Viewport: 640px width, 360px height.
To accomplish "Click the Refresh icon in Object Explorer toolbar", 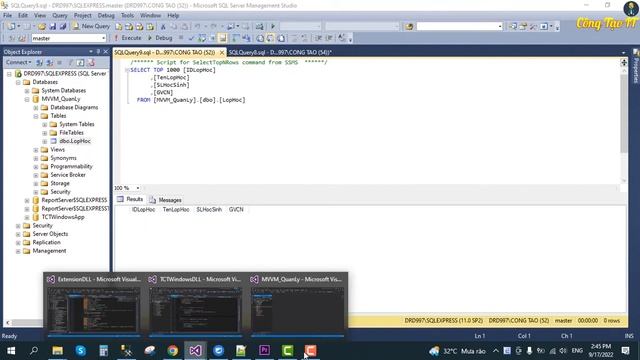I will pos(80,62).
